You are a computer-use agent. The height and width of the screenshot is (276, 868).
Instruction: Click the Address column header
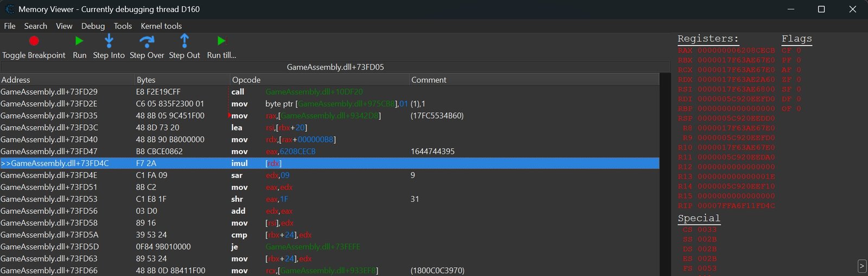(67, 80)
